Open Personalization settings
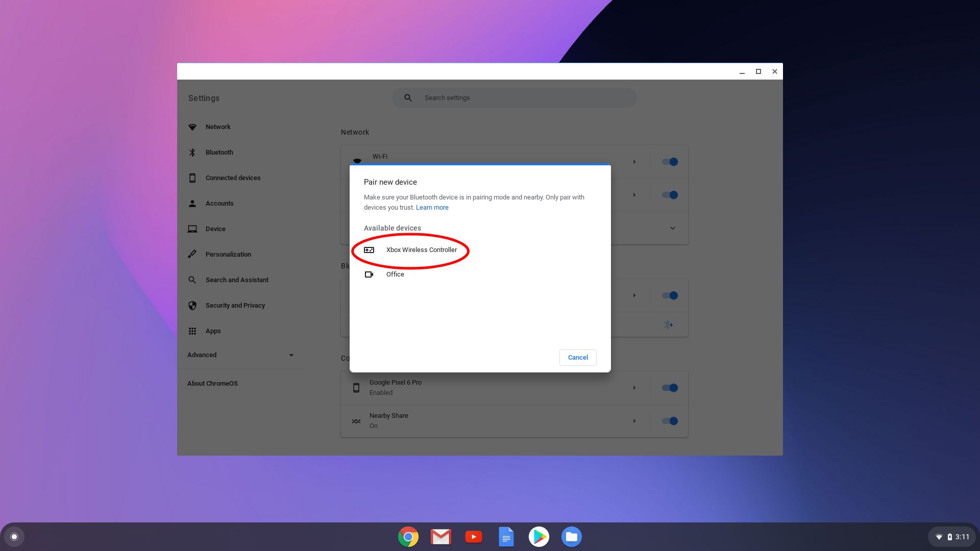The width and height of the screenshot is (980, 551). click(x=228, y=255)
